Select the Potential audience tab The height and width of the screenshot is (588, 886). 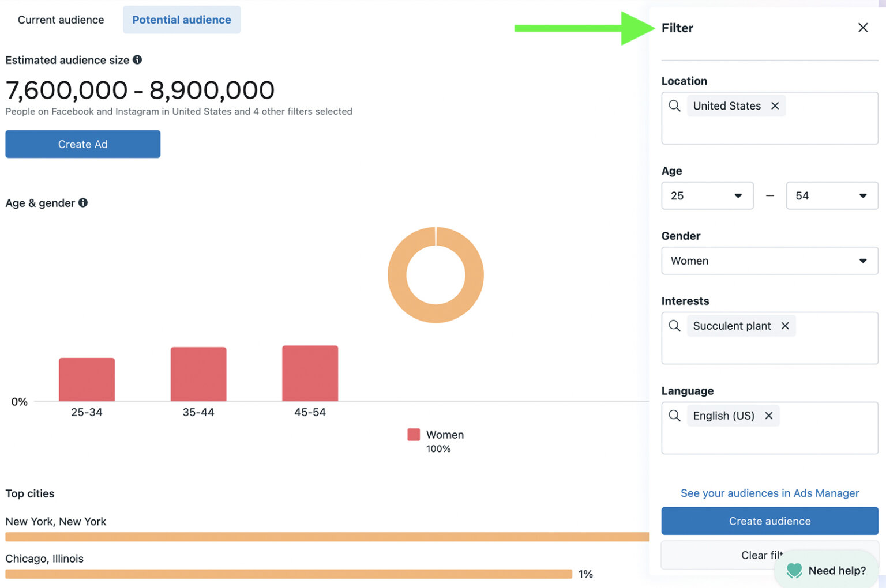[x=181, y=19]
